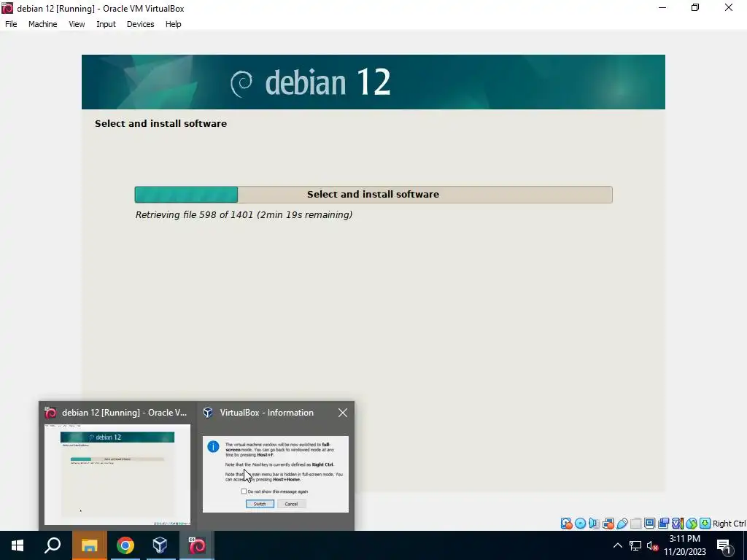Launch Google Chrome from the taskbar

tap(125, 545)
